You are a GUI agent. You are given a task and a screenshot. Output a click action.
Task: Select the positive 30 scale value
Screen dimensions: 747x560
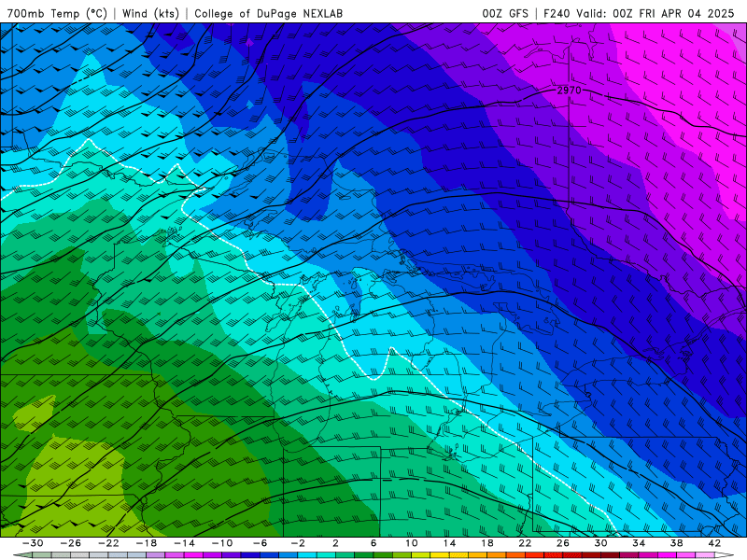click(x=600, y=543)
